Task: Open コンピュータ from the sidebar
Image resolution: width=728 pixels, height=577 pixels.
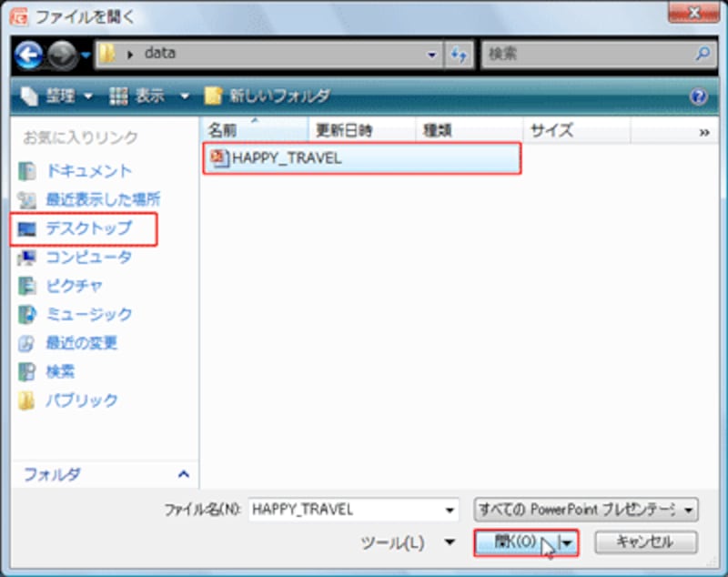Action: click(x=87, y=258)
